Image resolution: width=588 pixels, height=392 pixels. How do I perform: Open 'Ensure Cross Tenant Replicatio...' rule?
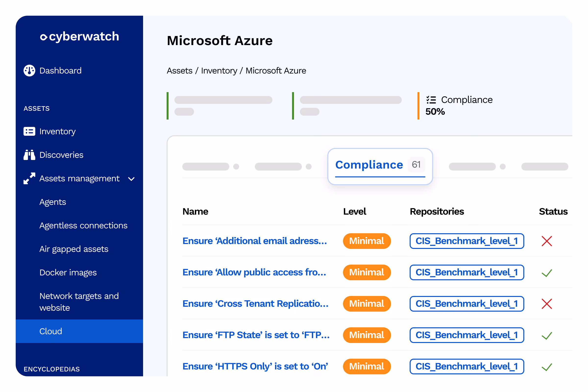(256, 304)
